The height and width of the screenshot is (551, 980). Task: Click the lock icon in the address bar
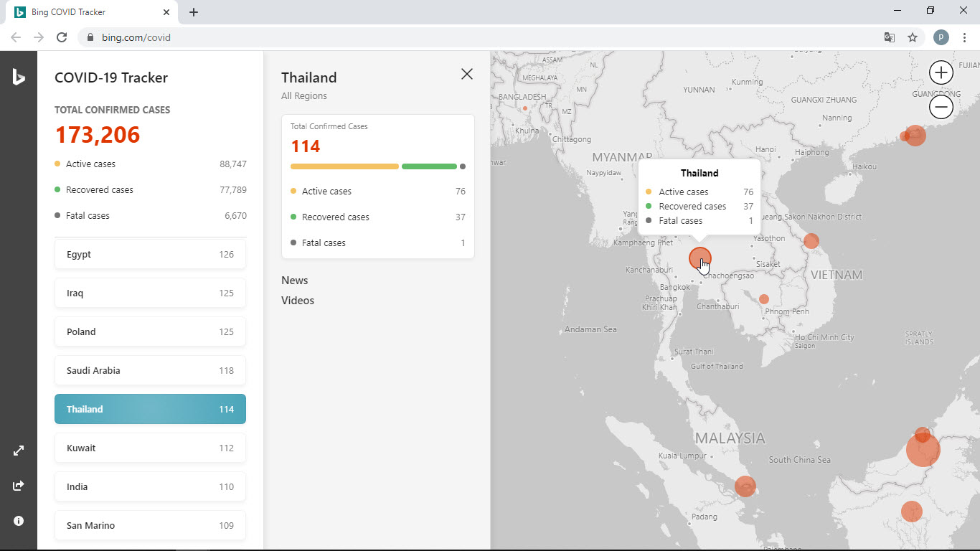tap(90, 37)
